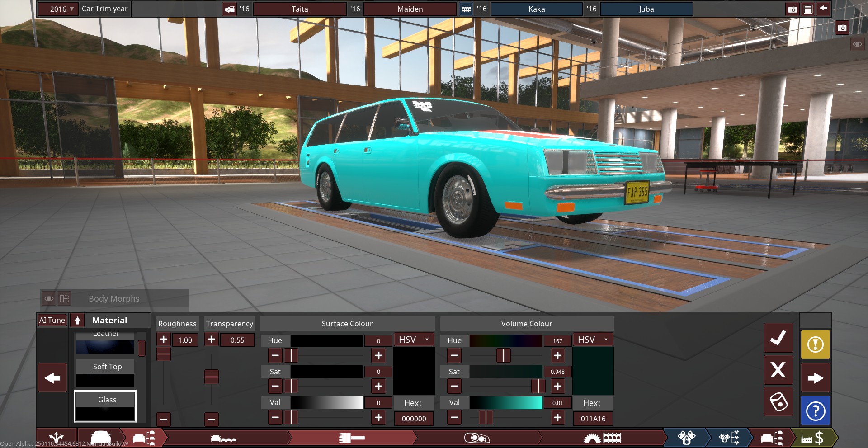Open the branching arrows tab at bottom left
Screen dimensions: 868x448
(56, 438)
